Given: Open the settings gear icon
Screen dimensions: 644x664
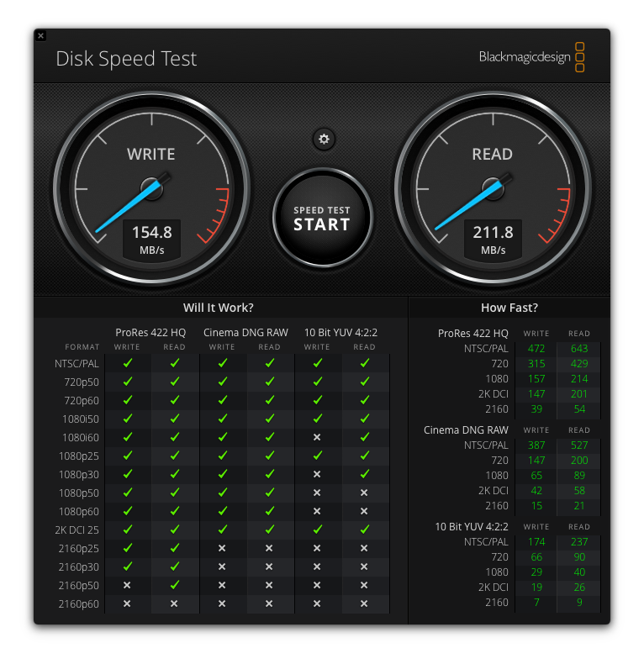Looking at the screenshot, I should tap(324, 139).
